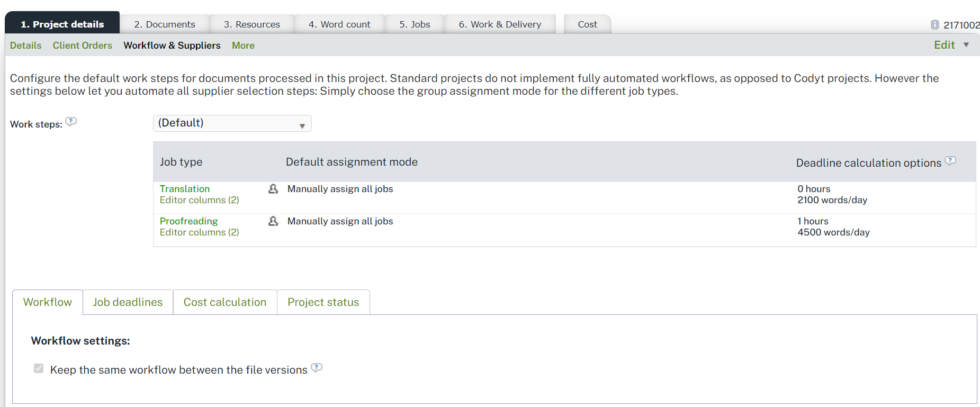Expand the arrow menu next to Edit

pyautogui.click(x=966, y=45)
